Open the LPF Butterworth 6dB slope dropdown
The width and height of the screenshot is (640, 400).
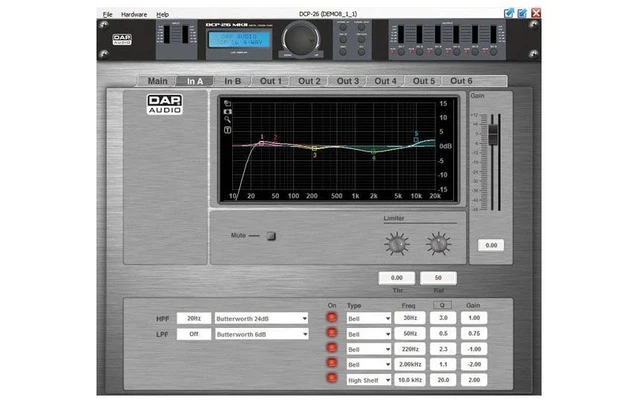(261, 334)
